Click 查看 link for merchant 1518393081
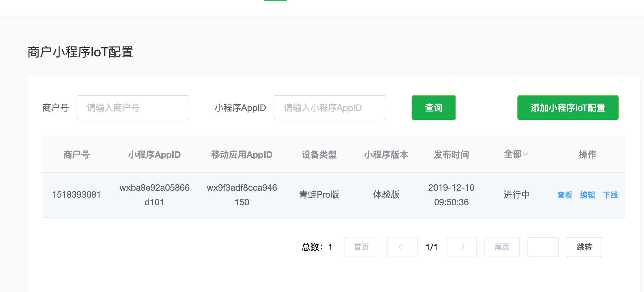This screenshot has height=292, width=644. click(565, 195)
